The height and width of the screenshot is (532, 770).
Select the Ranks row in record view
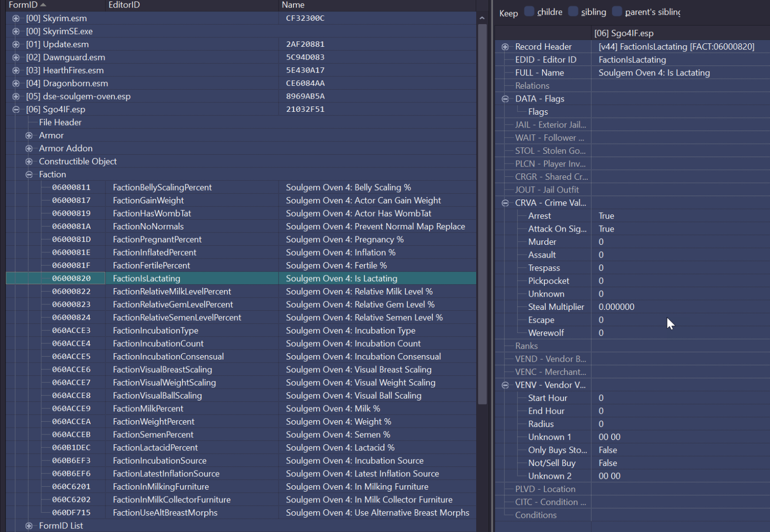point(632,346)
